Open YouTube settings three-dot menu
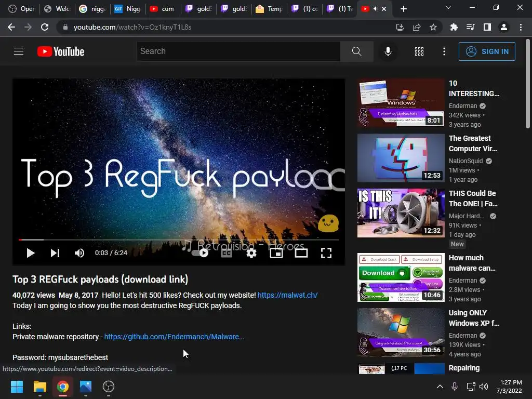Image resolution: width=532 pixels, height=399 pixels. point(444,51)
